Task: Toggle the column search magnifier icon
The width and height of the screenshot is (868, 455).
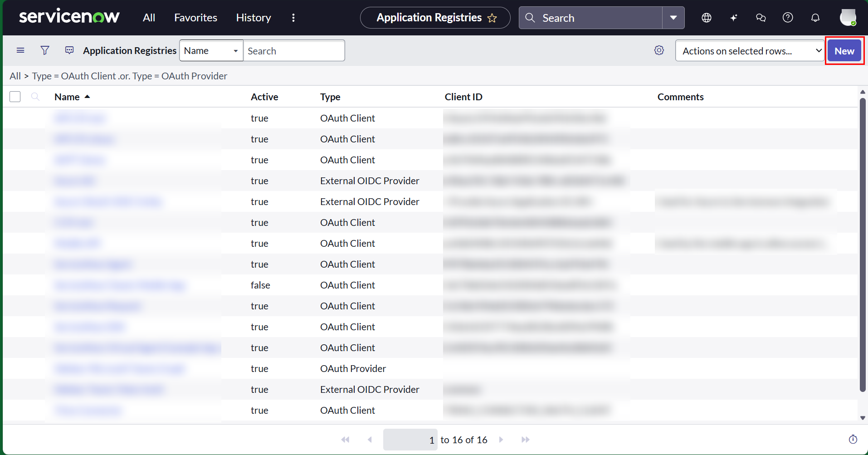Action: click(x=35, y=97)
